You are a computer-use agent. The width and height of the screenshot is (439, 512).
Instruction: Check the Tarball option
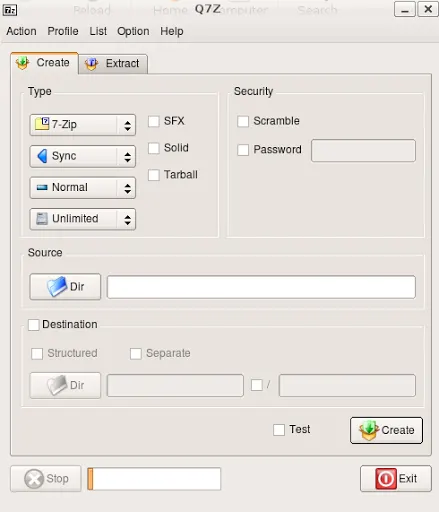154,175
